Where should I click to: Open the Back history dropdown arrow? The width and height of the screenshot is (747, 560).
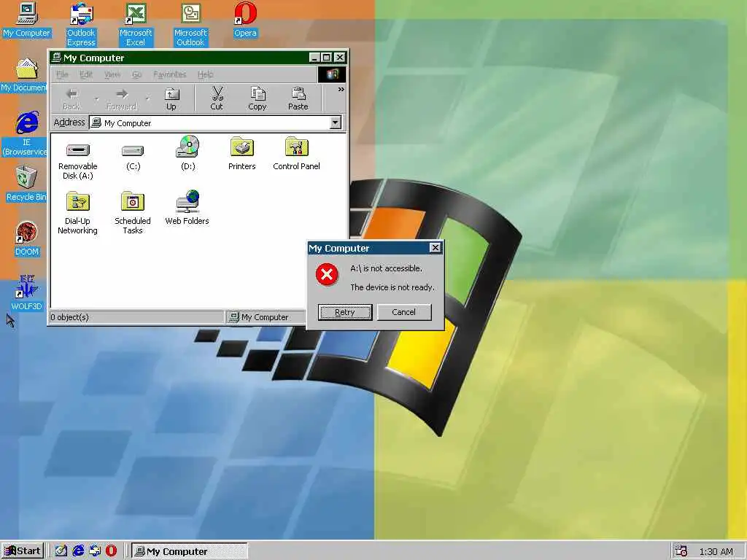point(97,99)
